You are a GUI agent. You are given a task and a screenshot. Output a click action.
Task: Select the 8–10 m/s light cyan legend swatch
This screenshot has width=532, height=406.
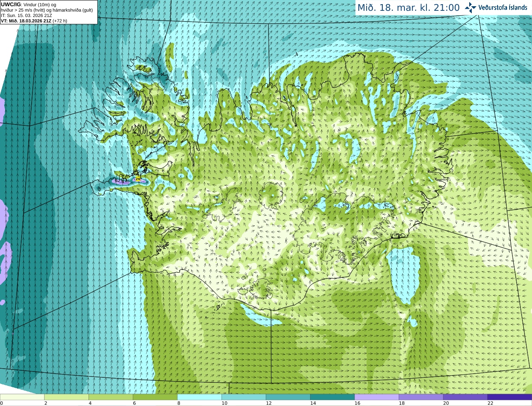pyautogui.click(x=199, y=397)
